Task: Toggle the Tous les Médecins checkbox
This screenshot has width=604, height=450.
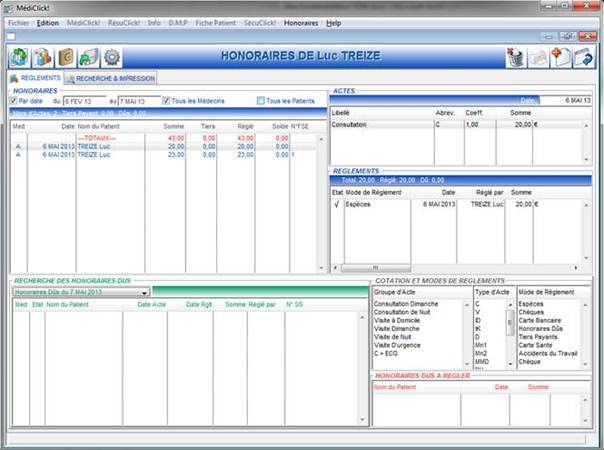Action: (166, 101)
